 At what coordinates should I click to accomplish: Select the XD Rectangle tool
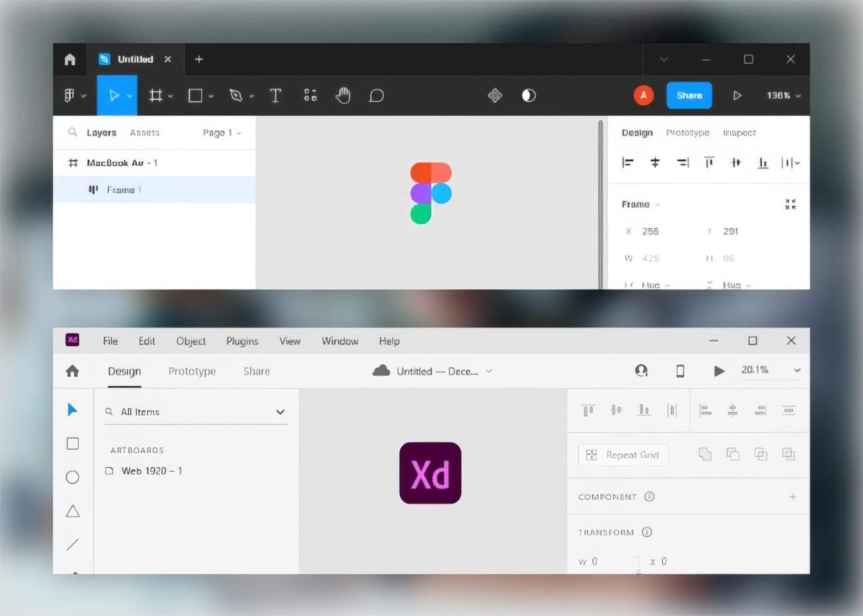coord(73,443)
